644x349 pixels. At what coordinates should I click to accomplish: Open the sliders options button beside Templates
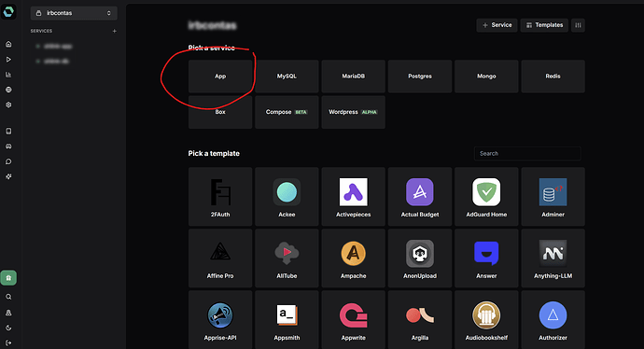click(578, 25)
